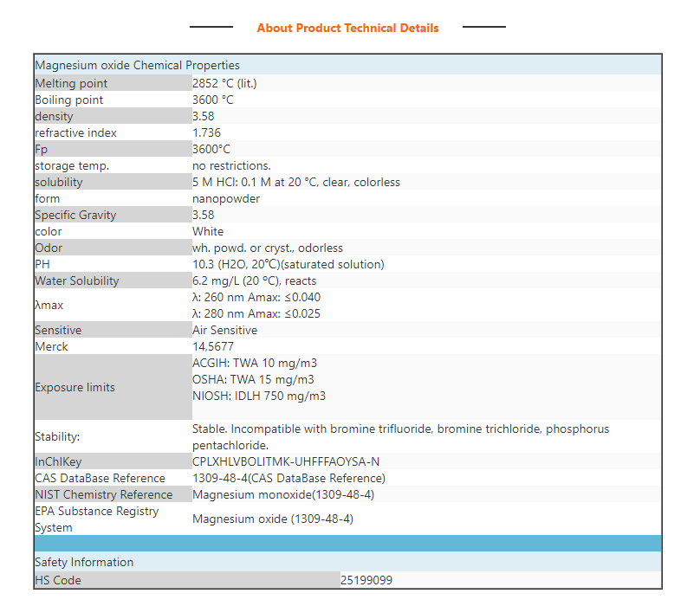
Task: Select the 'Safety Information' section header
Action: pos(347,563)
